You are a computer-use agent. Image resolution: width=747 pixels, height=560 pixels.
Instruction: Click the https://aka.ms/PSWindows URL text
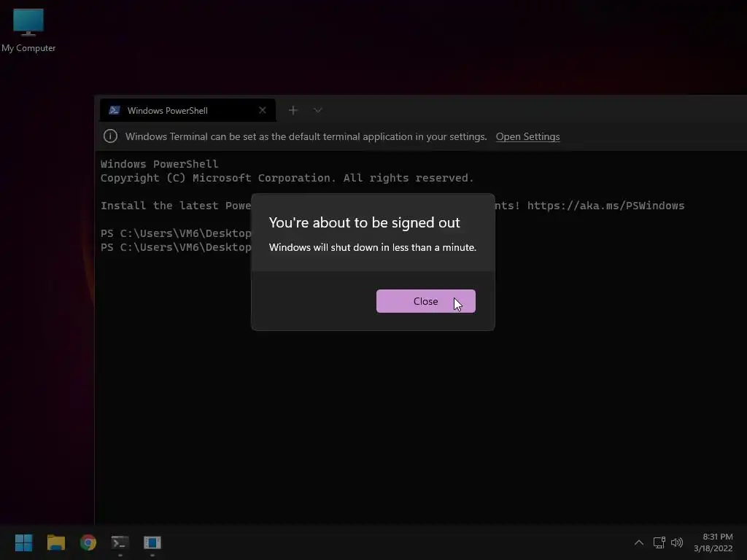tap(605, 206)
